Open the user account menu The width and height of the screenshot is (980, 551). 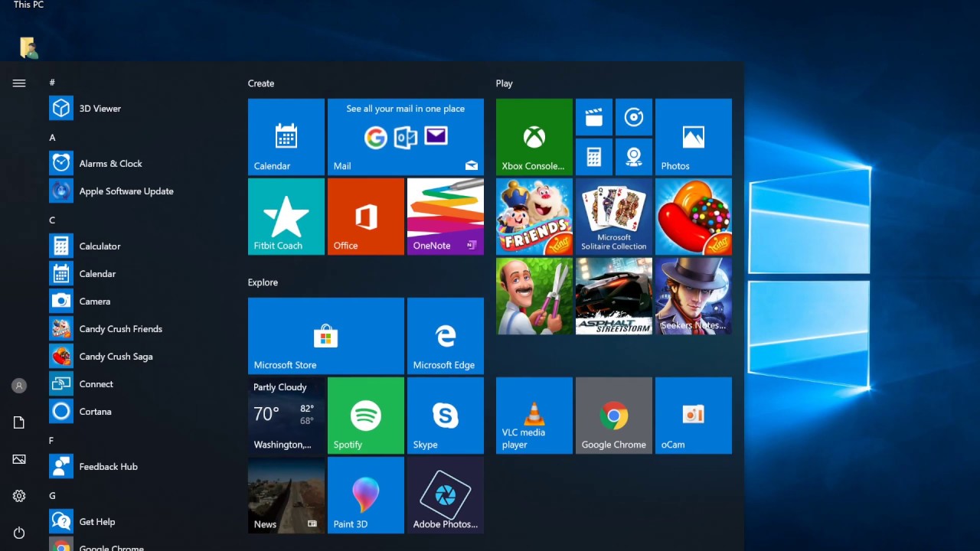pos(19,386)
